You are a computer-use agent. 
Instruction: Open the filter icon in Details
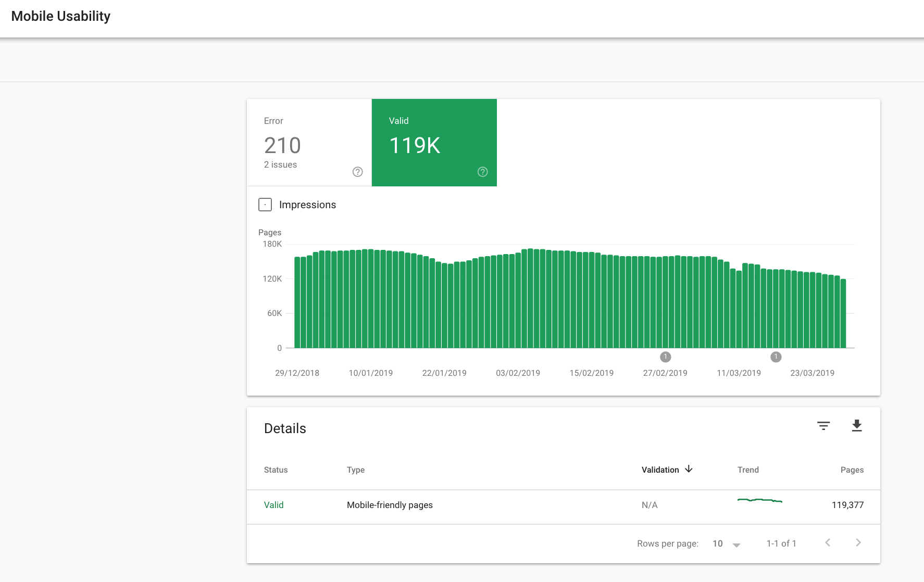coord(823,426)
